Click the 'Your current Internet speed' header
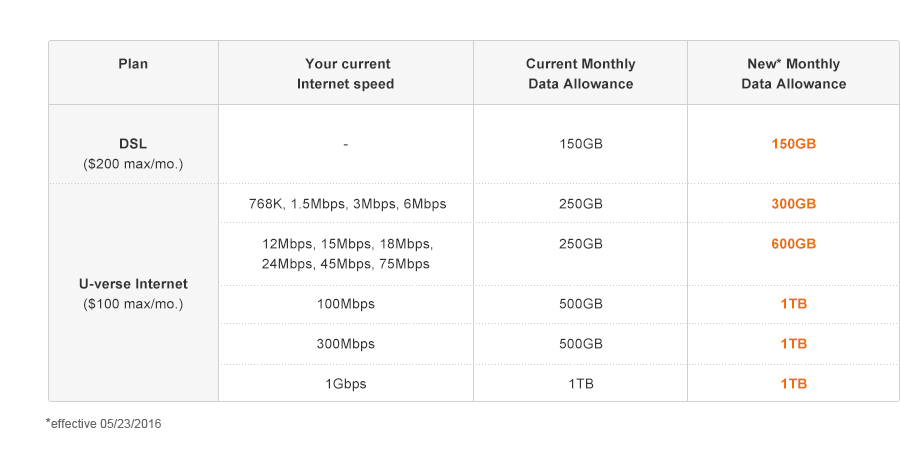This screenshot has width=900, height=450. [345, 74]
